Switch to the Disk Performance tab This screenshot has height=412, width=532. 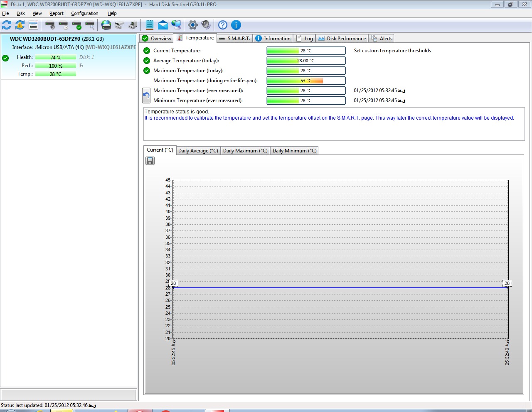click(342, 39)
